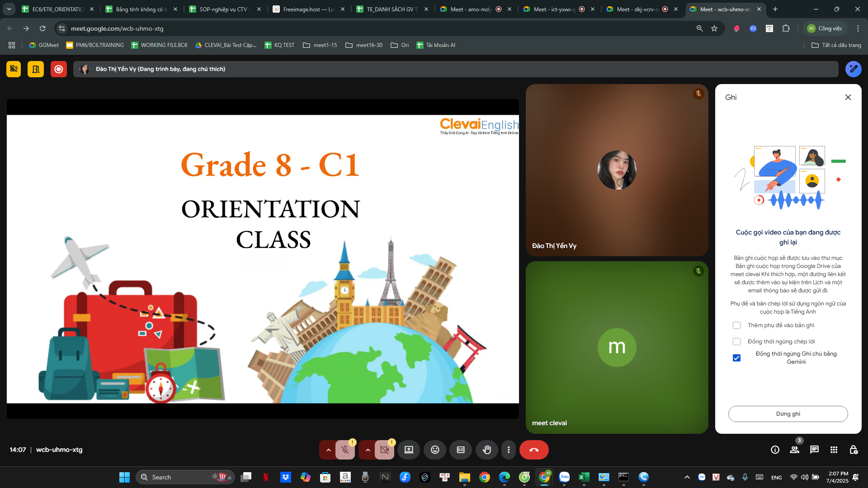Screen dimensions: 868x488
Task: Click the red recording indicator button
Action: (x=59, y=69)
